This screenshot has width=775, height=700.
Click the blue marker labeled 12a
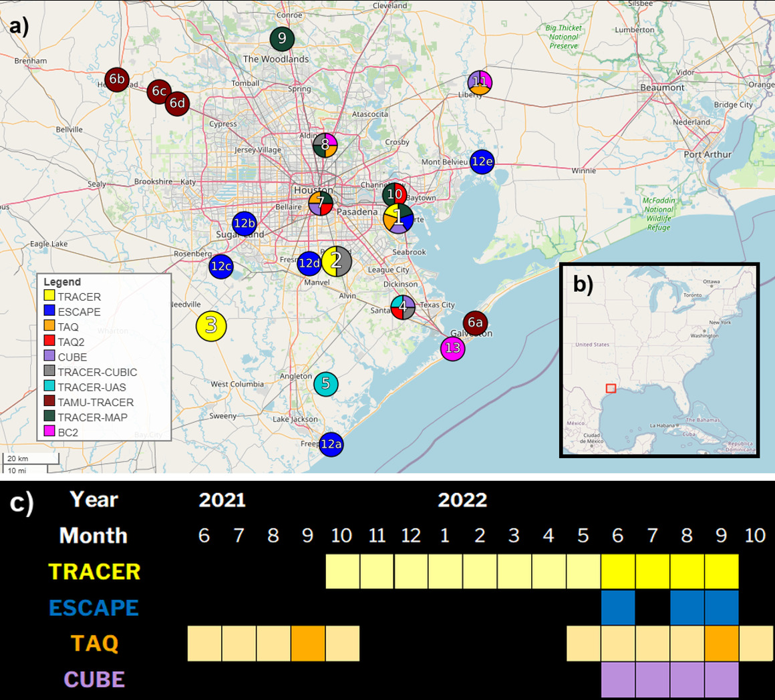331,444
